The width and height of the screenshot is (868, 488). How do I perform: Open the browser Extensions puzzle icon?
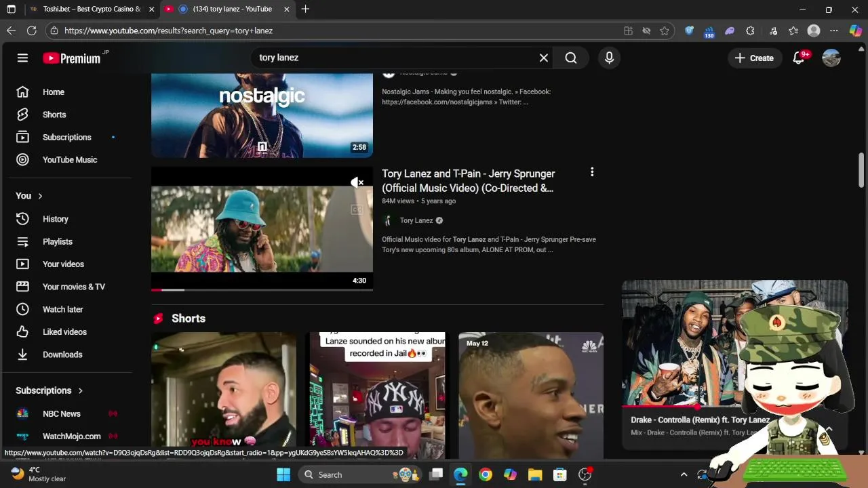[750, 30]
